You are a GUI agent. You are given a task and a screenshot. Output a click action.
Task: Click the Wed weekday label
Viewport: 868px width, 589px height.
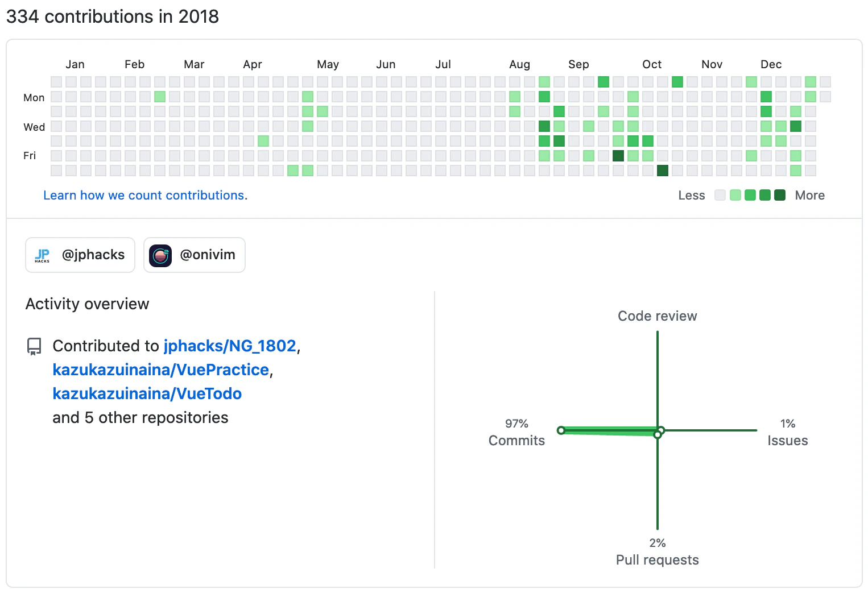34,127
